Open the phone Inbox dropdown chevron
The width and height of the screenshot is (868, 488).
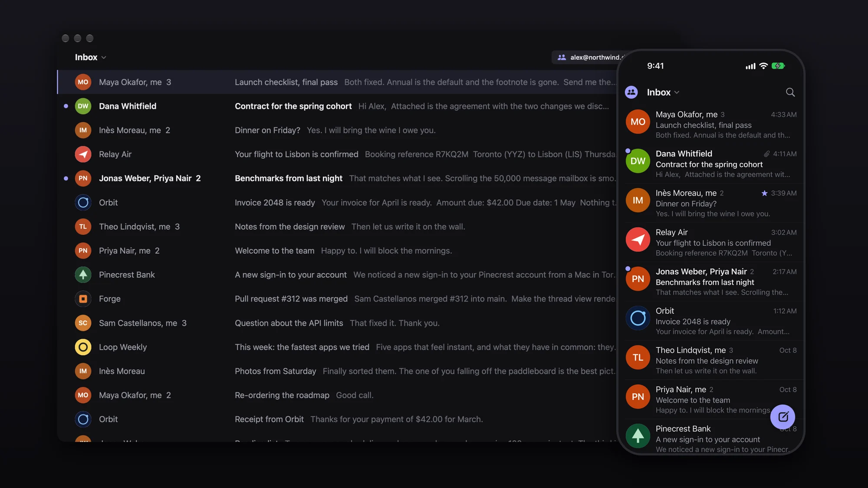677,92
